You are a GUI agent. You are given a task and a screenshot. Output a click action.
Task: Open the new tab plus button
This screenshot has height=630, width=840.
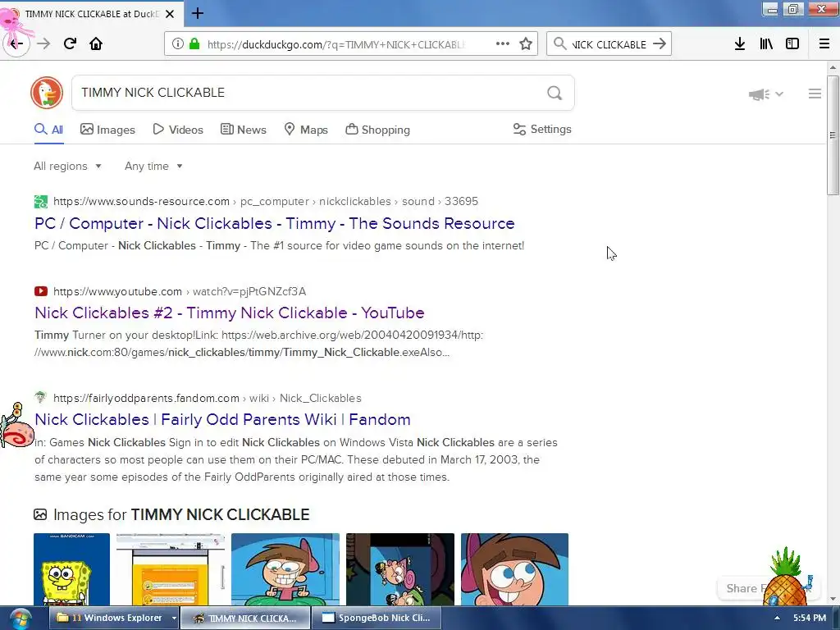pyautogui.click(x=197, y=13)
